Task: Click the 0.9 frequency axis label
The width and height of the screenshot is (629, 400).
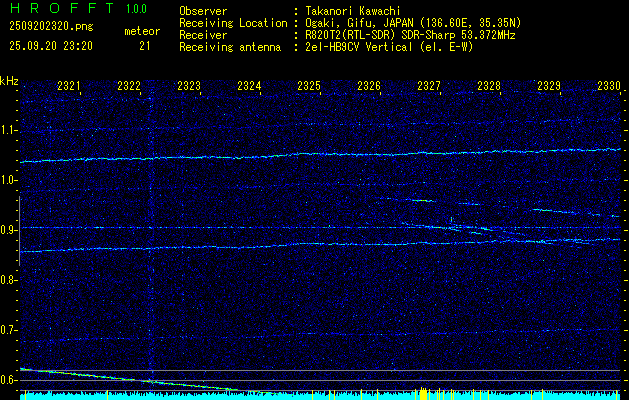Action: point(8,230)
